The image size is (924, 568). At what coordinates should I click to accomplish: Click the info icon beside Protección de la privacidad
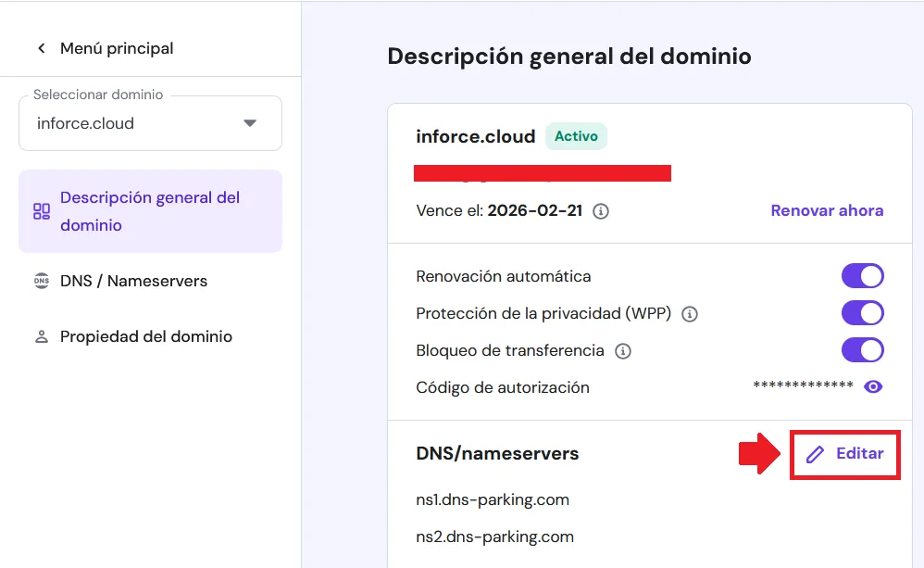(x=688, y=313)
